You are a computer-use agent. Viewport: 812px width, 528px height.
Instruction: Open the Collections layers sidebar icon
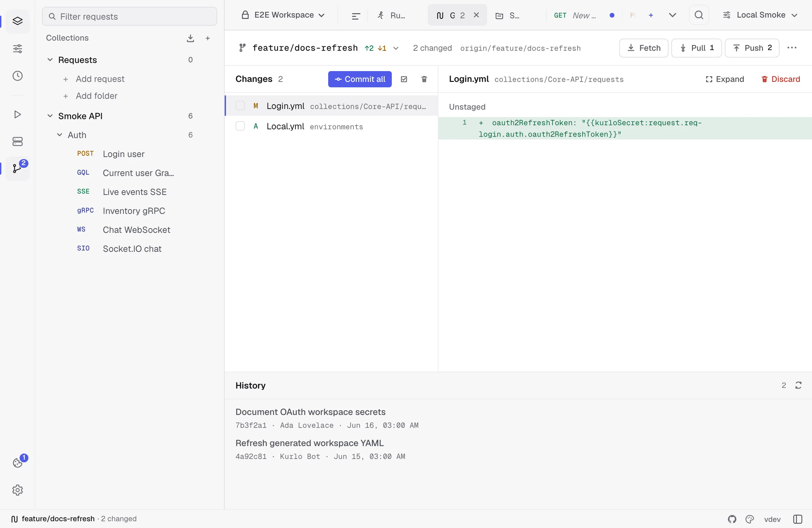17,21
